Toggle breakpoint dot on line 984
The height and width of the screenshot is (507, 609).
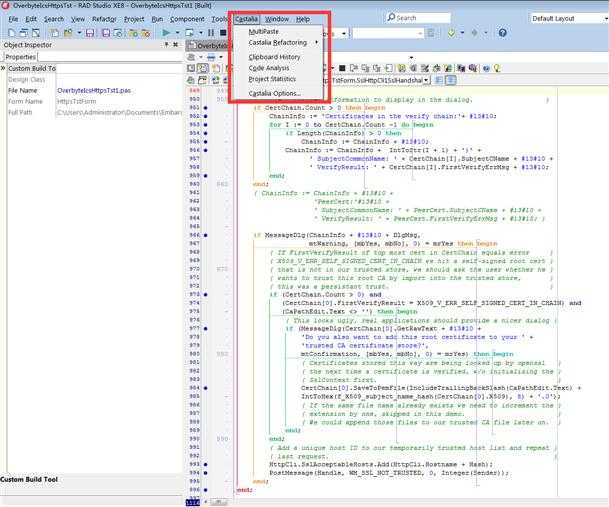[205, 388]
